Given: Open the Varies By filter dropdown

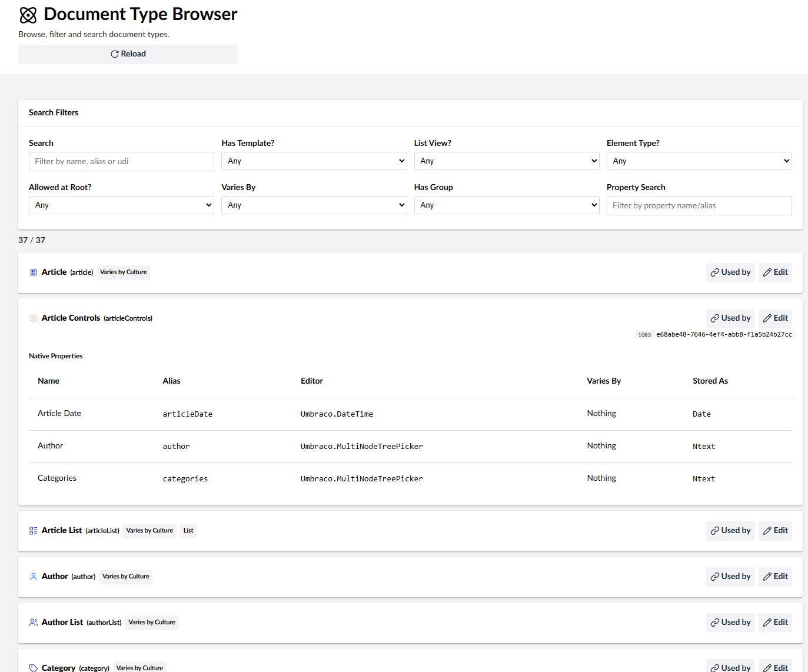Looking at the screenshot, I should (x=314, y=205).
